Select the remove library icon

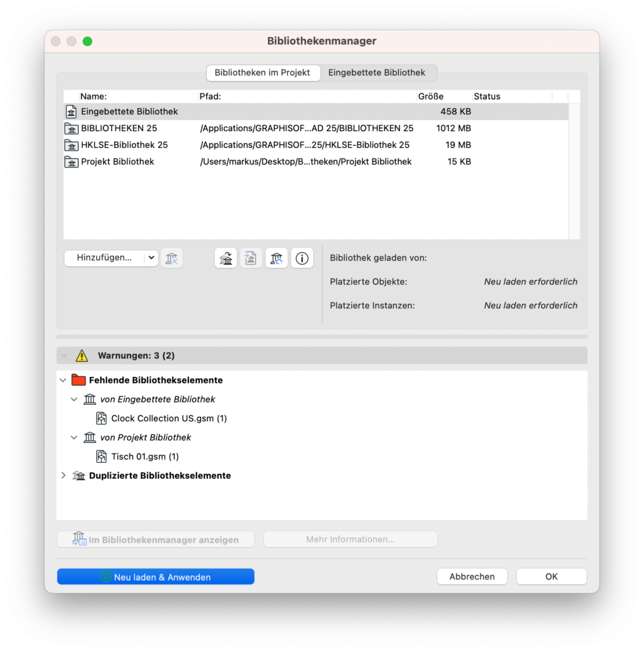click(172, 258)
